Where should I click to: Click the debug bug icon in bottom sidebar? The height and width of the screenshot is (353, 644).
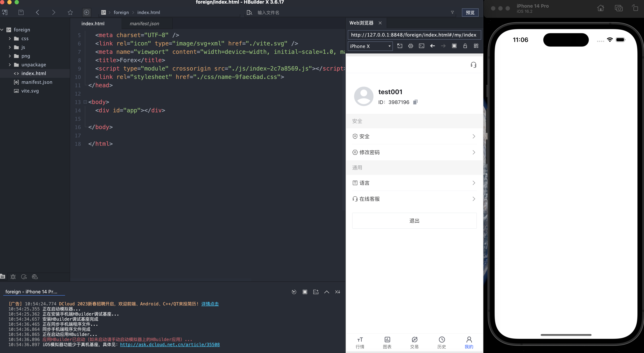[13, 276]
